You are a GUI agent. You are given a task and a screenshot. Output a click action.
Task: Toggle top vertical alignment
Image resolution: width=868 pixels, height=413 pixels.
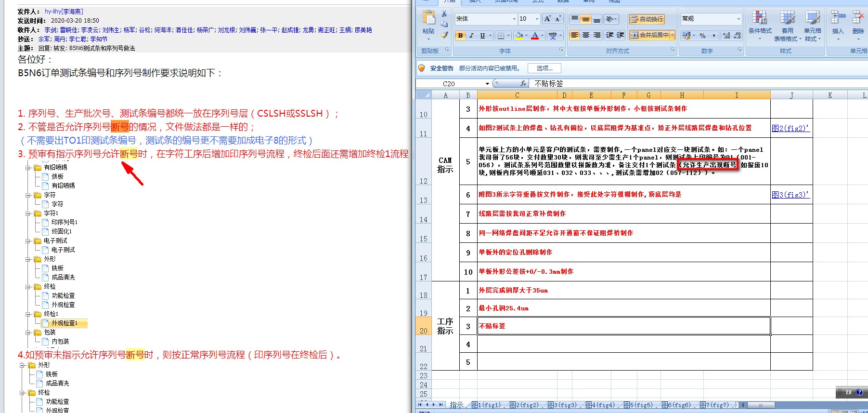(574, 19)
